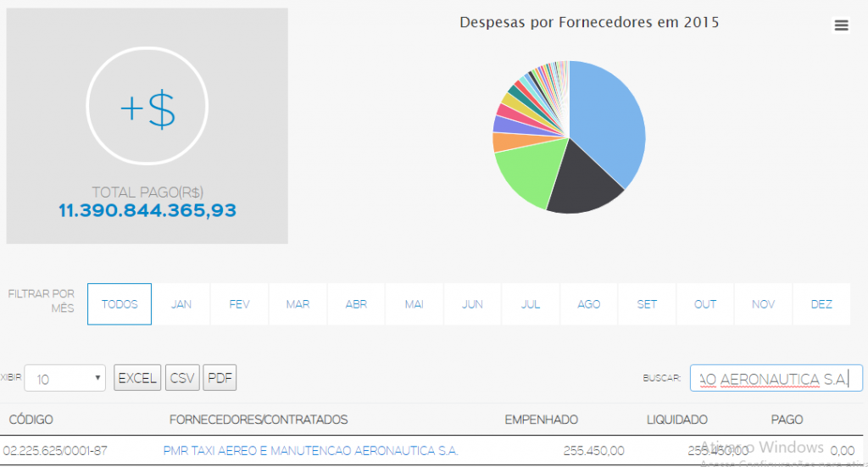Filter by all months with TODOS
Image resolution: width=868 pixels, height=467 pixels.
point(120,304)
